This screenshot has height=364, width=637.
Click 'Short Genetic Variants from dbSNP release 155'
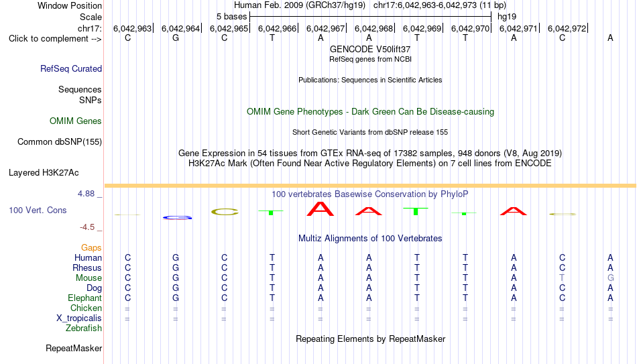pos(370,132)
